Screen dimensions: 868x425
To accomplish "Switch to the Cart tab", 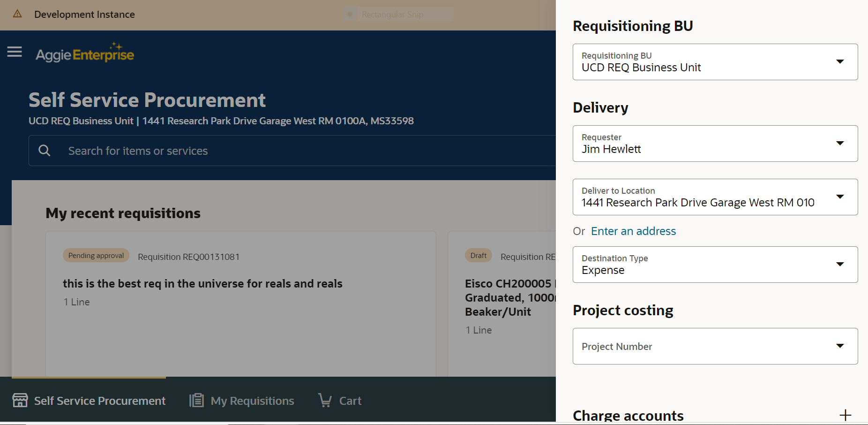I will click(x=340, y=400).
